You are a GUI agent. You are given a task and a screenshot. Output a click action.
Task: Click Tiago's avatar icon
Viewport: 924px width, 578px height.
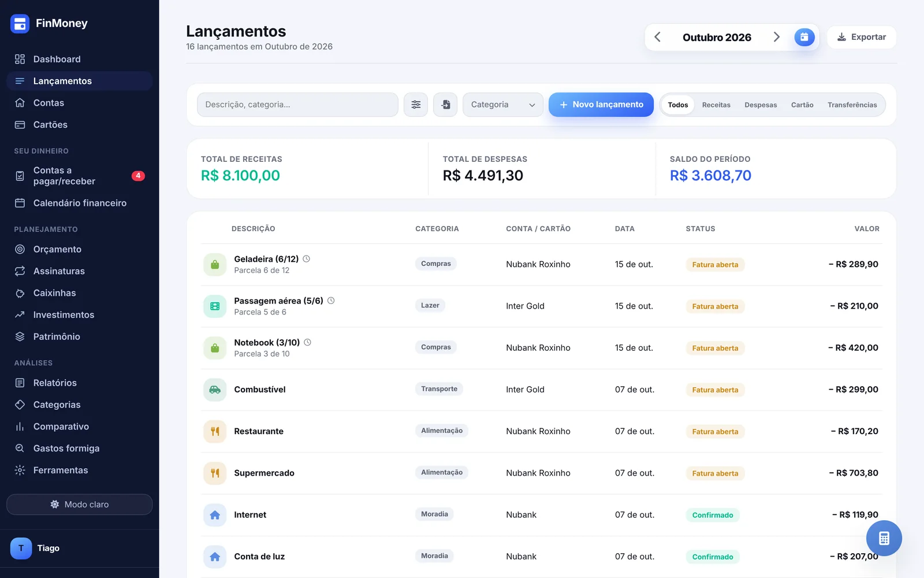[x=21, y=548]
